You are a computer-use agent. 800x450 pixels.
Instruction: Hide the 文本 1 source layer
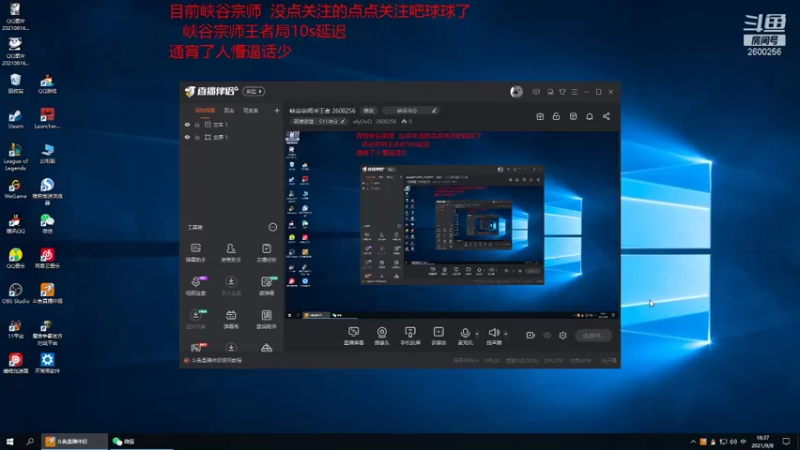tap(187, 124)
